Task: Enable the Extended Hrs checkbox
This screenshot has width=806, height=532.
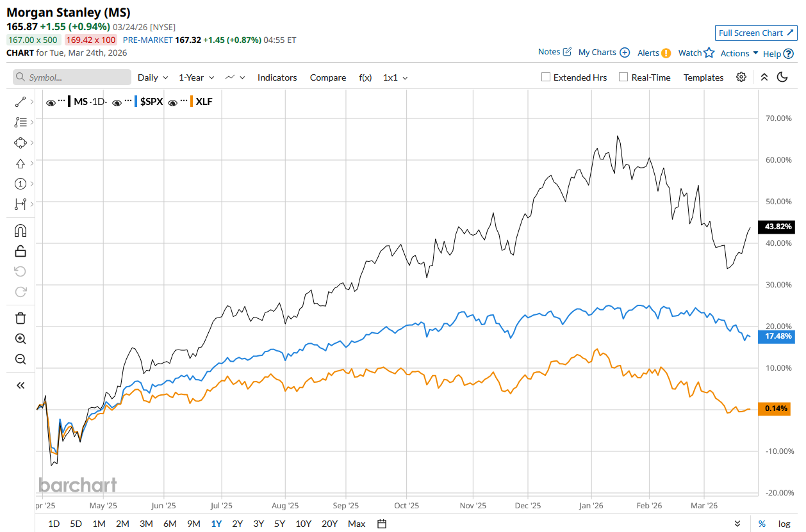Action: [546, 77]
